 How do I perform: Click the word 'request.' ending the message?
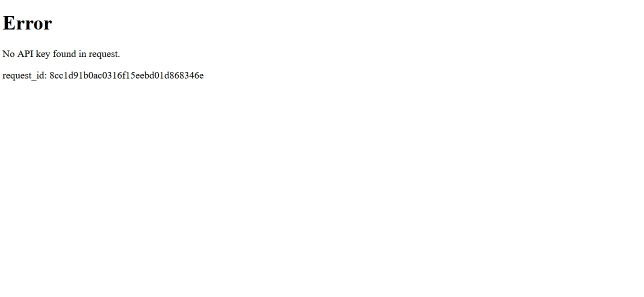(104, 54)
